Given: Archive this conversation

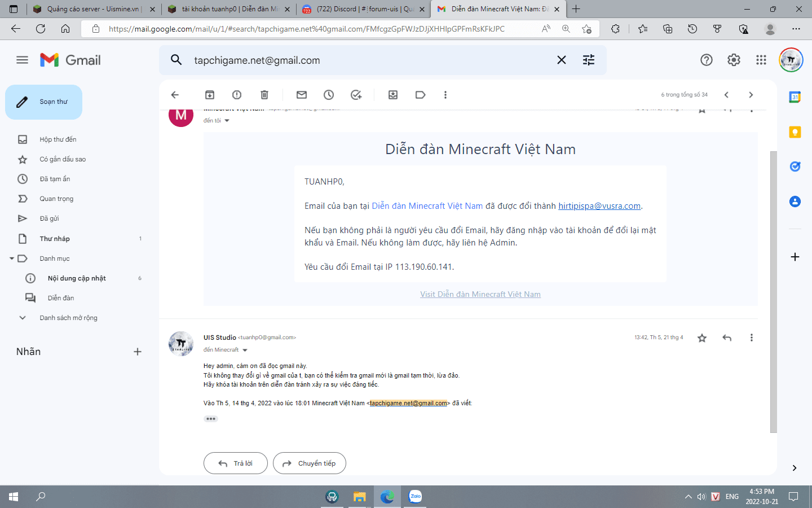Looking at the screenshot, I should 210,95.
